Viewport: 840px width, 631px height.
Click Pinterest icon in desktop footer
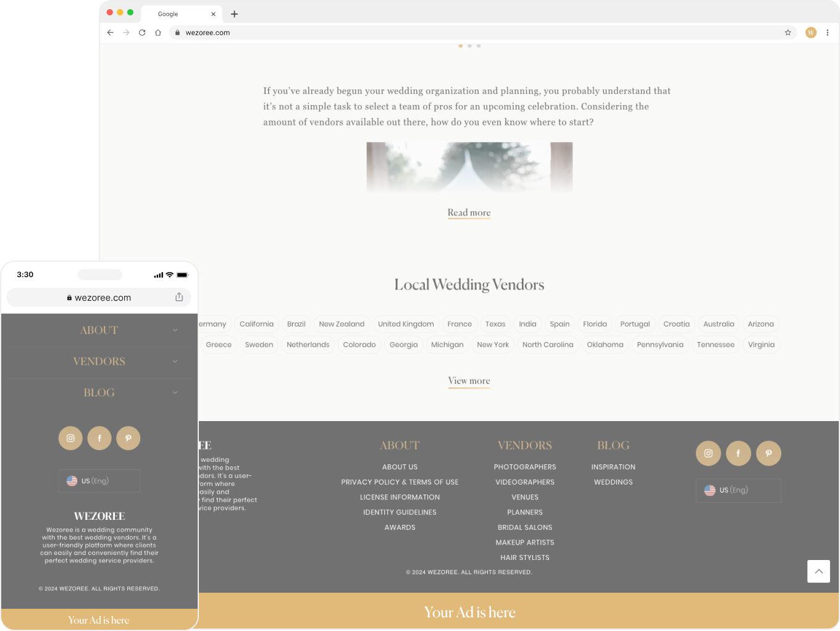(x=768, y=453)
